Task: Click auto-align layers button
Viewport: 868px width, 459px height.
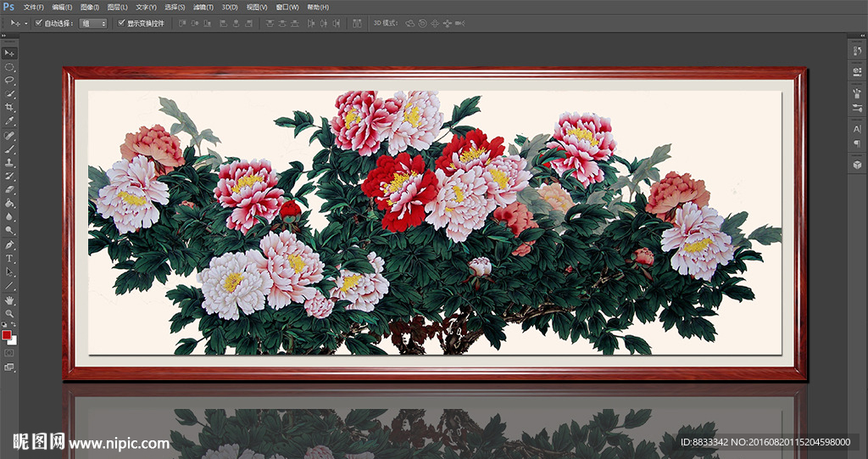Action: pos(357,23)
